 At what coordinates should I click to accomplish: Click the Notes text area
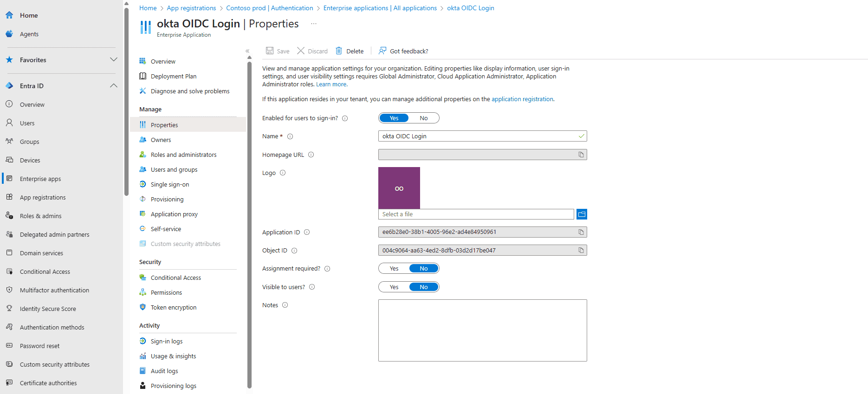pyautogui.click(x=483, y=330)
